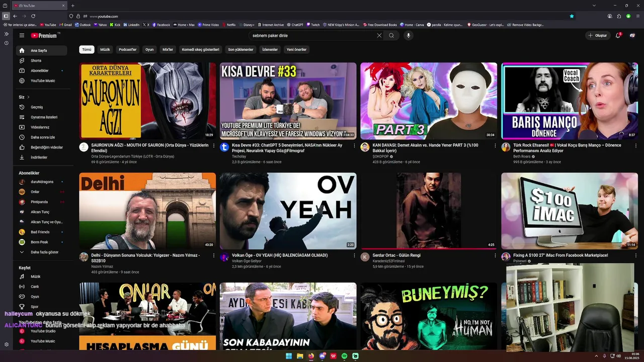The width and height of the screenshot is (644, 362).
Task: Open Sauron'un Ağzı video thumbnail
Action: (147, 101)
